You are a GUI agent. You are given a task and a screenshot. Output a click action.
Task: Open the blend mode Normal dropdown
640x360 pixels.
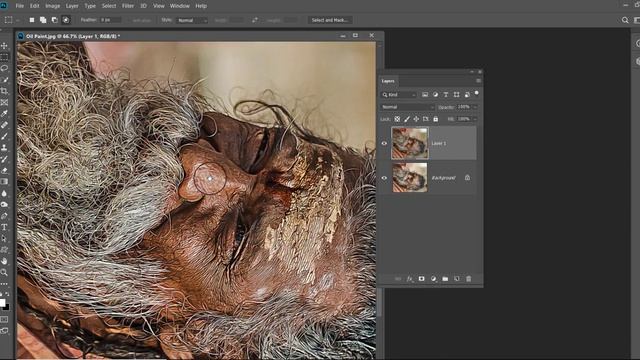407,107
